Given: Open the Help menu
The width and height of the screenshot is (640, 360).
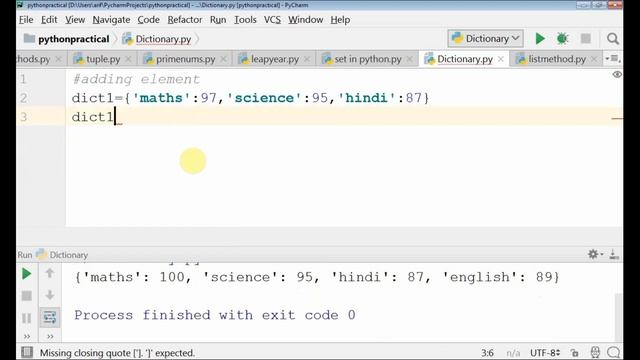Looking at the screenshot, I should point(340,20).
